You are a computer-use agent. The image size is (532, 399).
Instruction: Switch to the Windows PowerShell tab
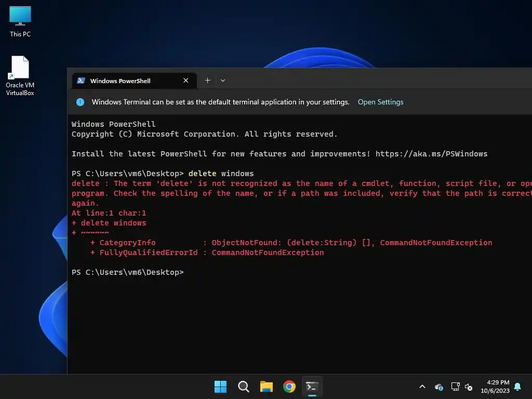[x=135, y=81]
